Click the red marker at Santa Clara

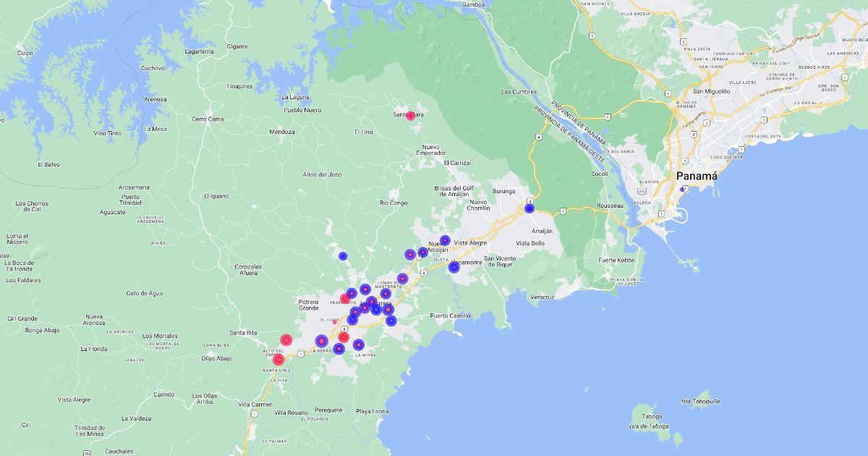pos(410,116)
